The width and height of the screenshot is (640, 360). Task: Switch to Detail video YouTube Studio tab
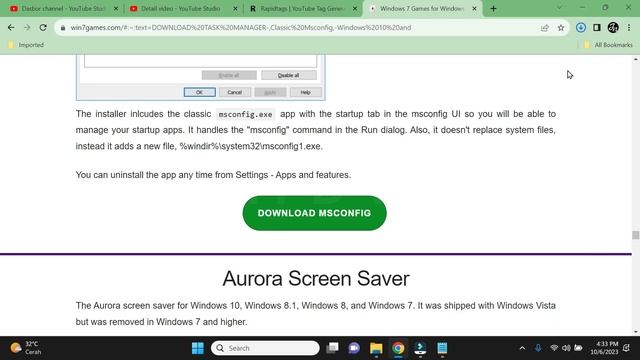click(182, 9)
